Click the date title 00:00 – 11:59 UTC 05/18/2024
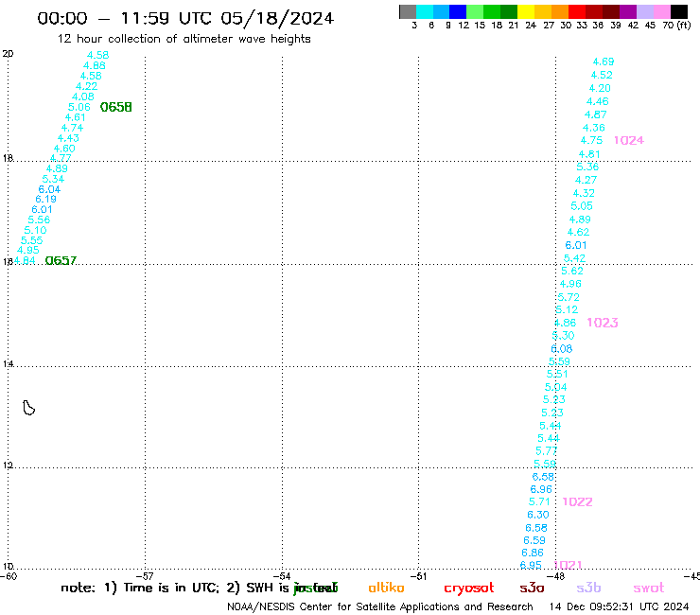Image resolution: width=700 pixels, height=615 pixels. tap(185, 18)
